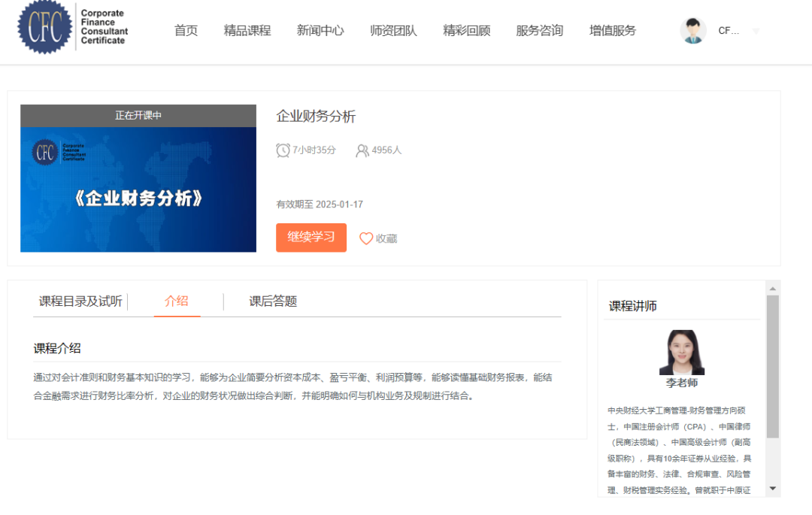Click the learners count person icon
This screenshot has width=812, height=515.
click(x=362, y=150)
